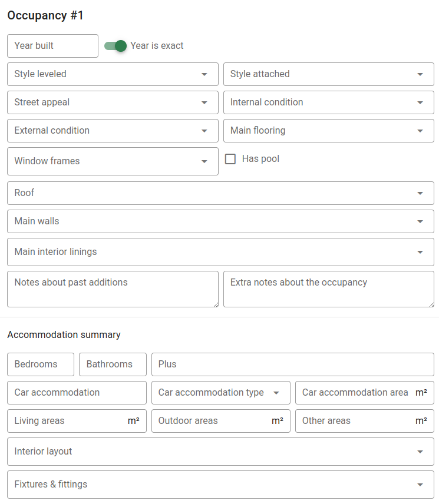Screen dimensions: 439x504
Task: Open the Car accommodation type dropdown
Action: coord(220,393)
